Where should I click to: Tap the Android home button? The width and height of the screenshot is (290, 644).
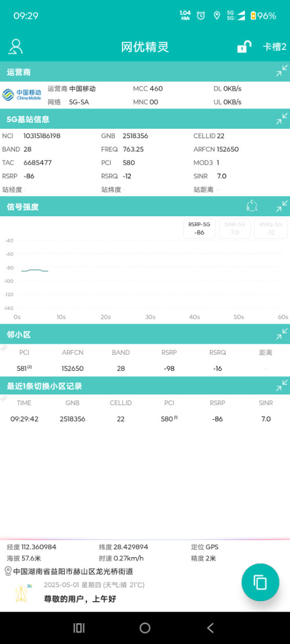tap(145, 628)
